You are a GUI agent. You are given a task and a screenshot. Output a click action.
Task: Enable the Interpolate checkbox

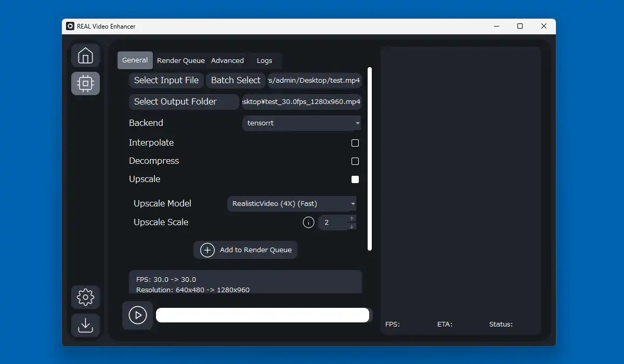(x=355, y=143)
